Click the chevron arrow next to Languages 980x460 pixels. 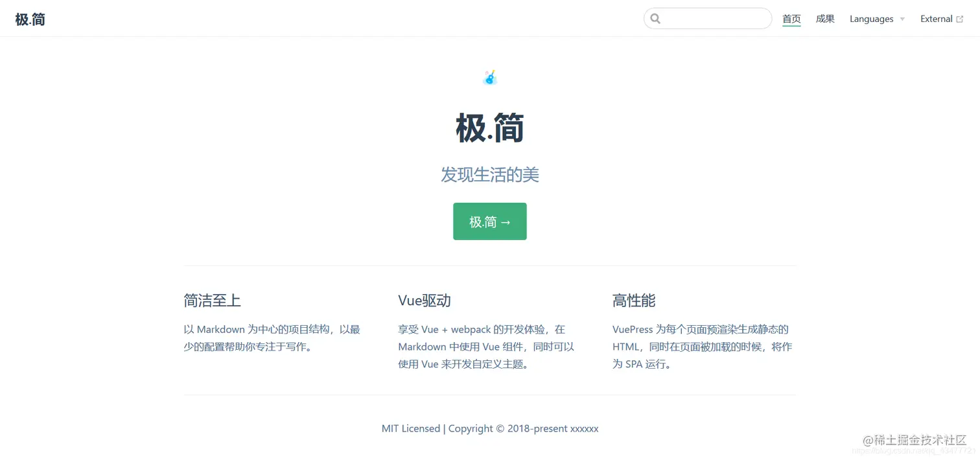(x=902, y=19)
